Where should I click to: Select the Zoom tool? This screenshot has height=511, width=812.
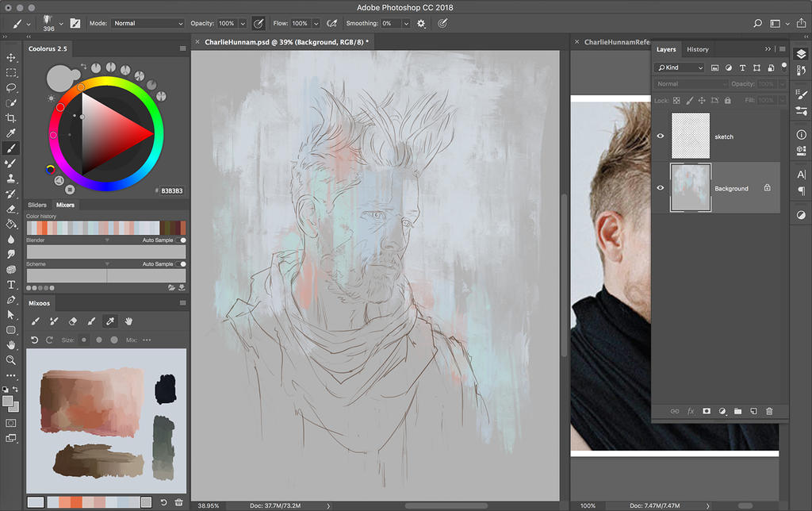[x=11, y=360]
